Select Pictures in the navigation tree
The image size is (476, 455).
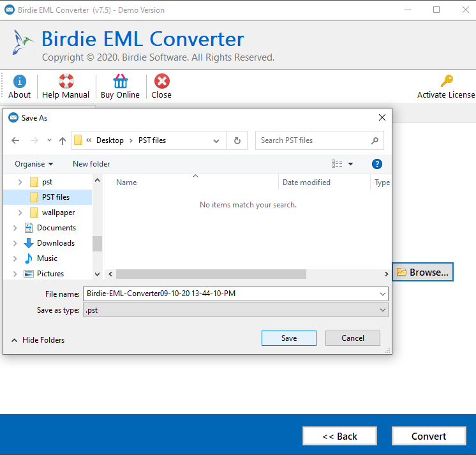44,274
